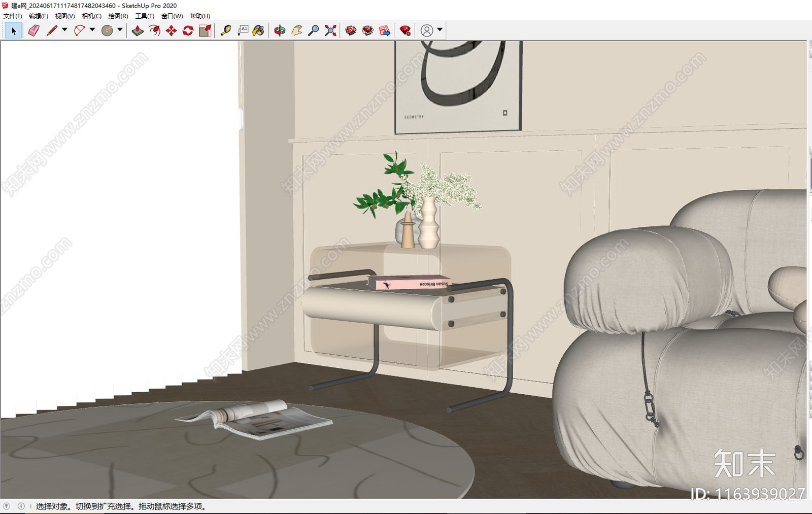
Task: Activate the Line pencil tool
Action: coord(52,31)
